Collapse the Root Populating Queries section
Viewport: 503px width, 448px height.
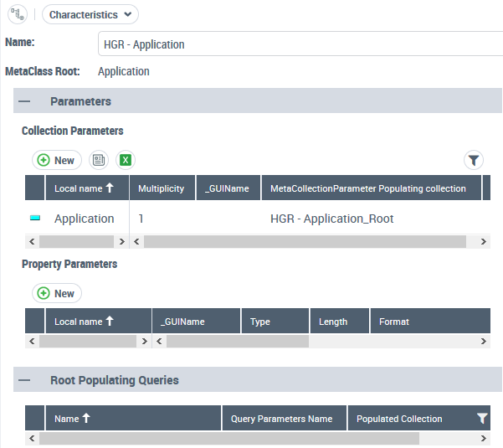pos(24,380)
